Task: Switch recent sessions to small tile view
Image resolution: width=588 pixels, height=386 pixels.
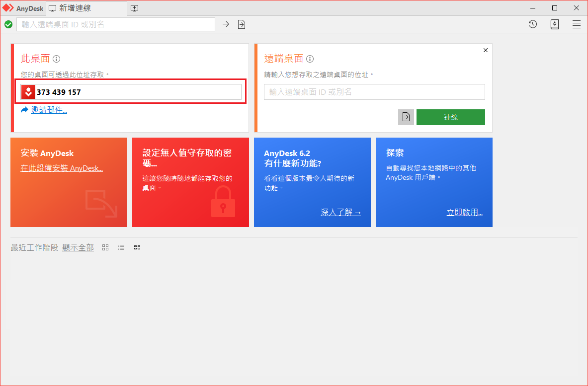Action: point(137,247)
